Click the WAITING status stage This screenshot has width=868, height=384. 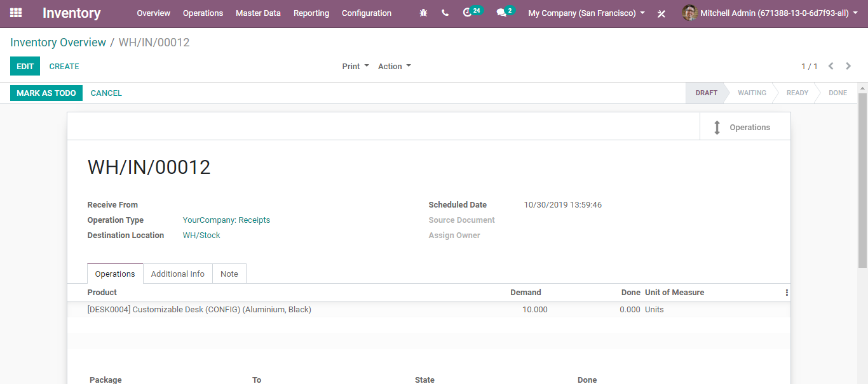752,93
